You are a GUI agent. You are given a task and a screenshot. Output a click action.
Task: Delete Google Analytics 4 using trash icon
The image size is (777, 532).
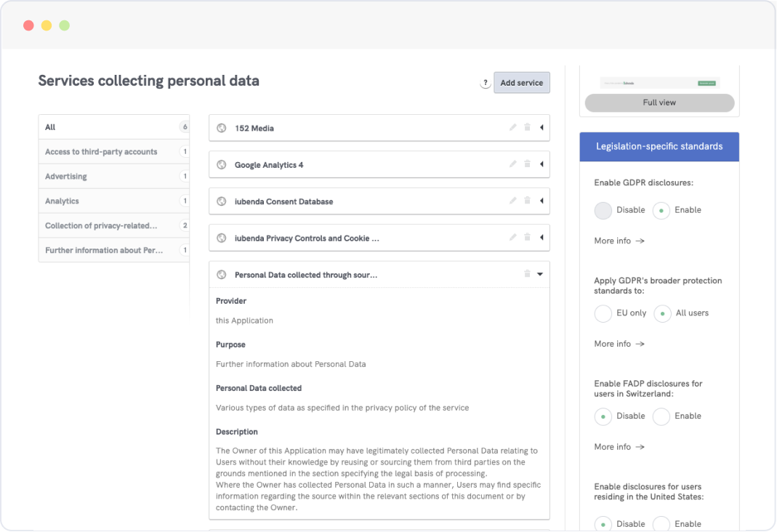pyautogui.click(x=528, y=164)
